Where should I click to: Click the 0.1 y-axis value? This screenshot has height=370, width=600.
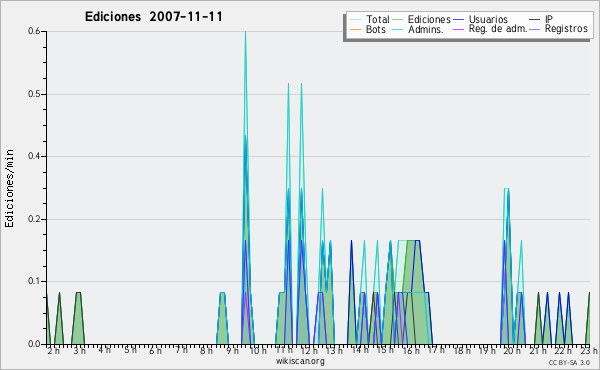34,281
